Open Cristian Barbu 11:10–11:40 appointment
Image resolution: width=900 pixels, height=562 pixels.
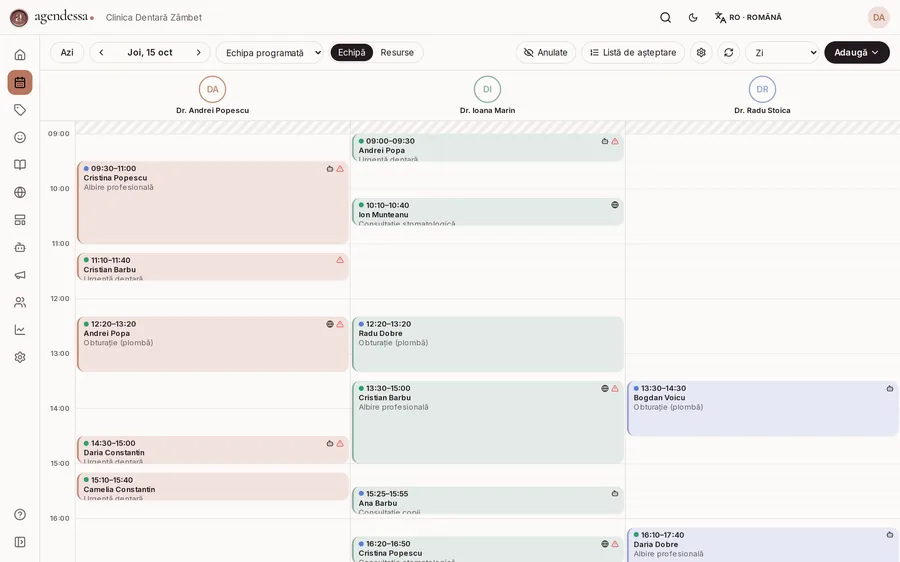(x=213, y=267)
